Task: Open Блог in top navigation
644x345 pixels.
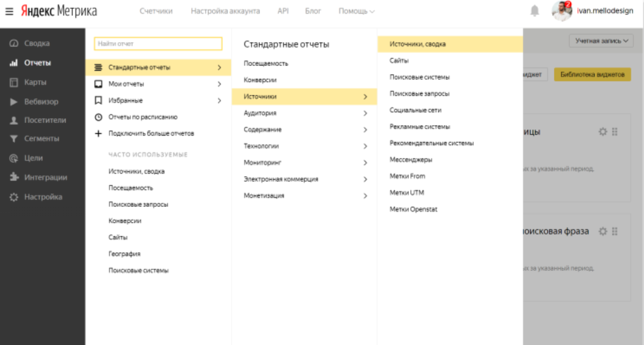Action: point(313,11)
